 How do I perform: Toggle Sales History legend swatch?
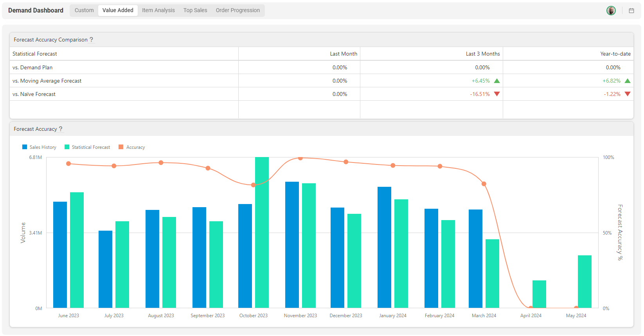[x=25, y=147]
